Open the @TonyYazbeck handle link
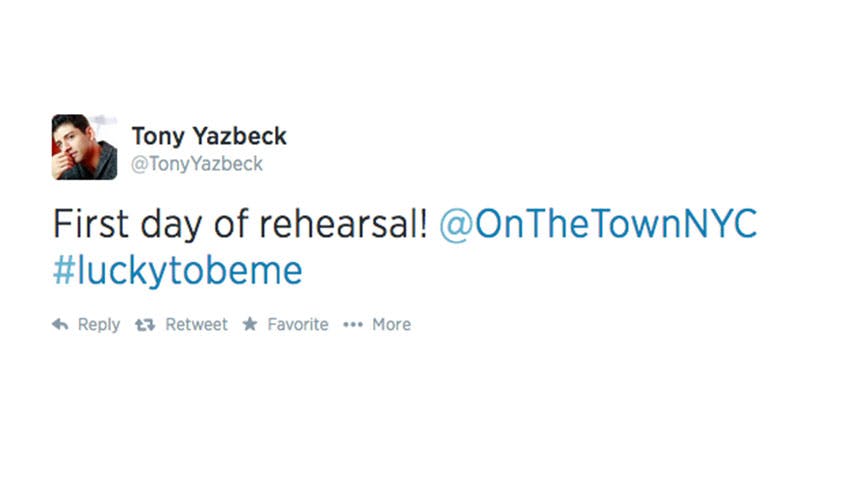 point(197,164)
